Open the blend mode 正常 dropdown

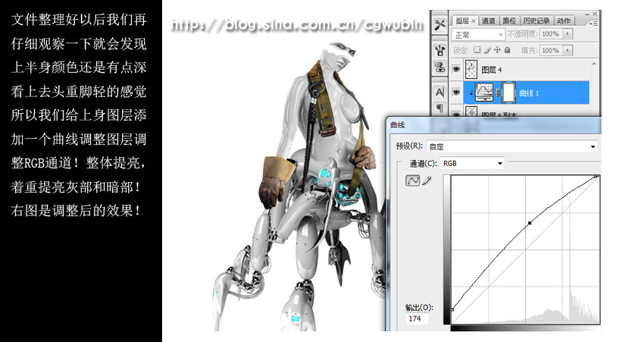point(478,35)
